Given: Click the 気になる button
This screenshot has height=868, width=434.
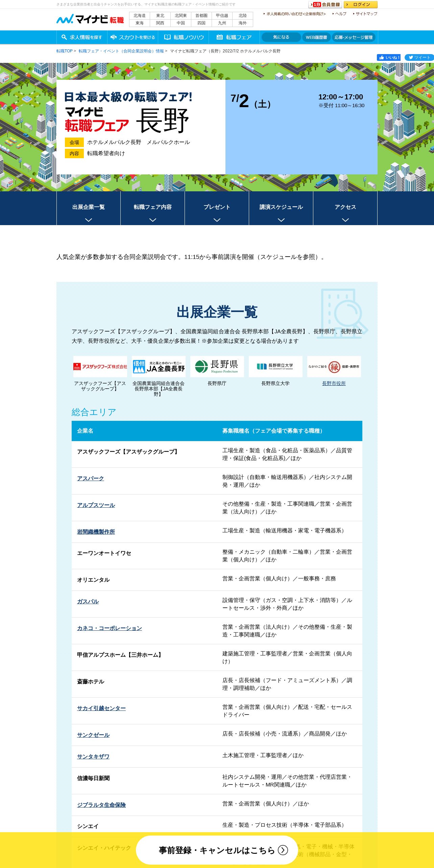Looking at the screenshot, I should [281, 37].
